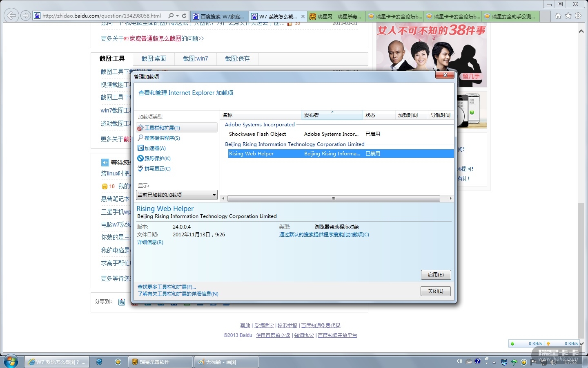Sort add-ons by 名称 column
This screenshot has height=368, width=588.
pos(261,115)
